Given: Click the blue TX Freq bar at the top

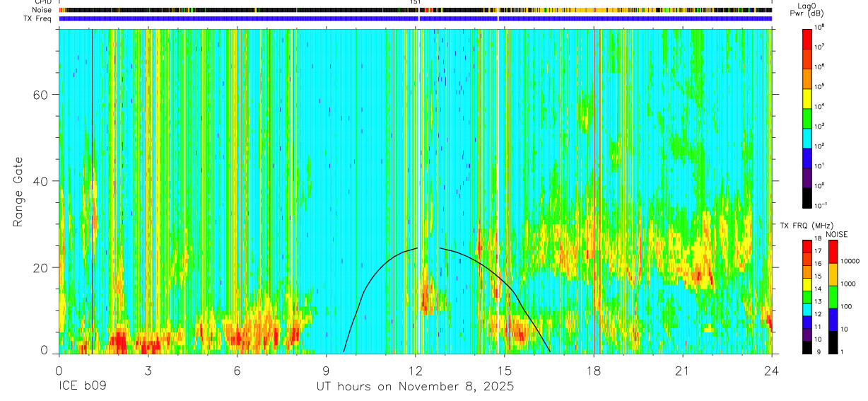Looking at the screenshot, I should point(416,19).
